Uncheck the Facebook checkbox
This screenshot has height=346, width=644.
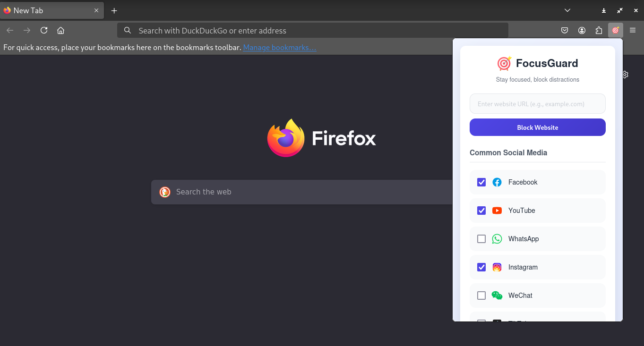(481, 182)
